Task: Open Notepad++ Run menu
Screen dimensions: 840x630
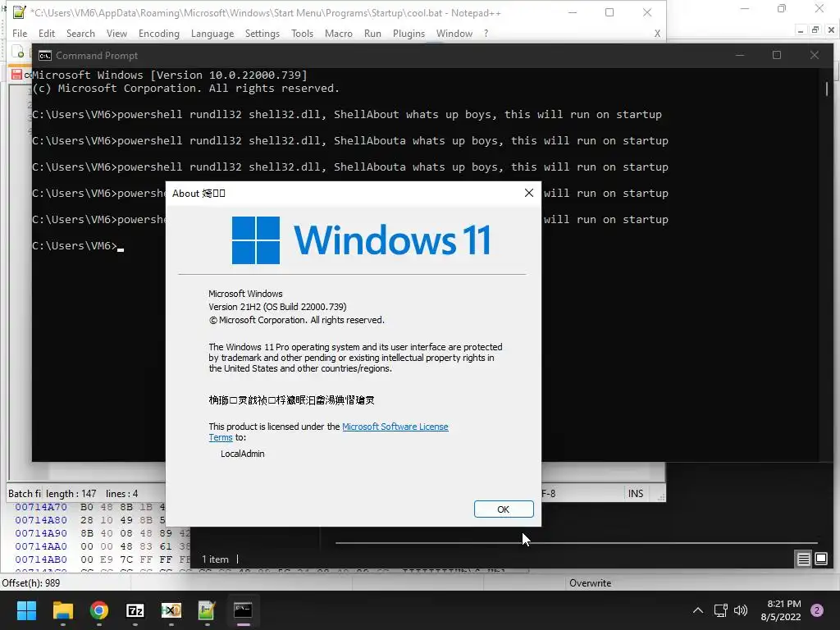Action: 372,33
